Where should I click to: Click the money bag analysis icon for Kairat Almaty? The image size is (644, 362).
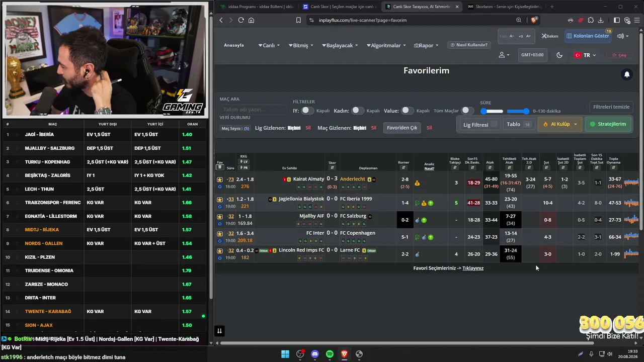(417, 184)
